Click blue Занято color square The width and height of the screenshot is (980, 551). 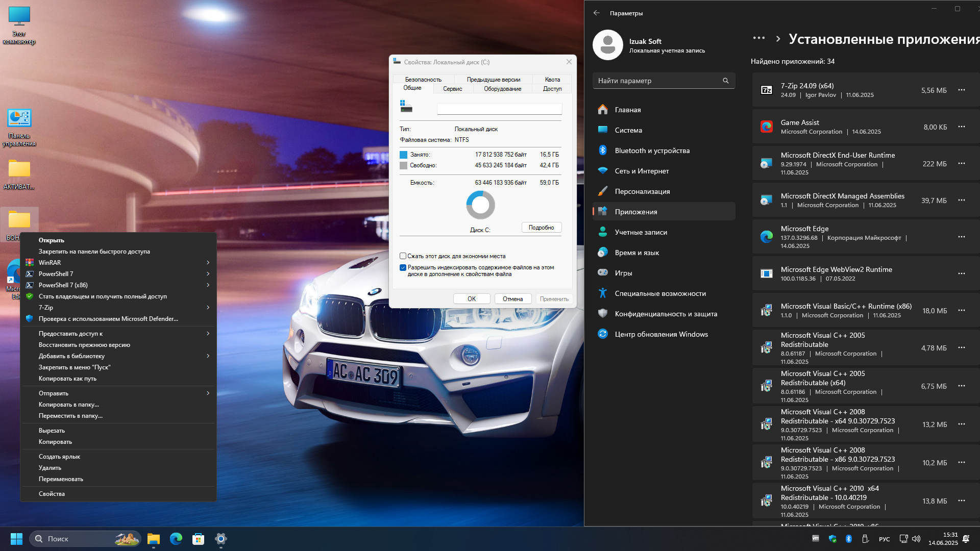click(x=403, y=155)
